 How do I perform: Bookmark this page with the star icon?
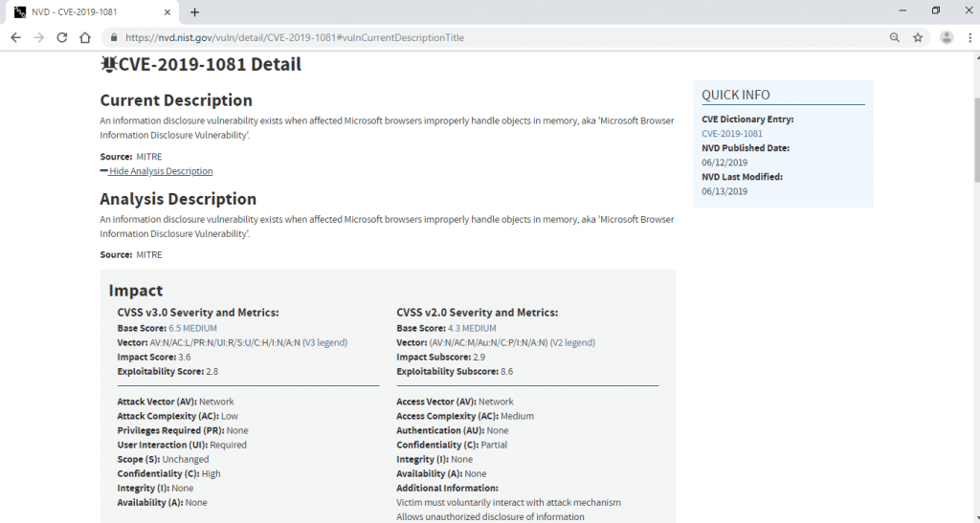coord(918,37)
